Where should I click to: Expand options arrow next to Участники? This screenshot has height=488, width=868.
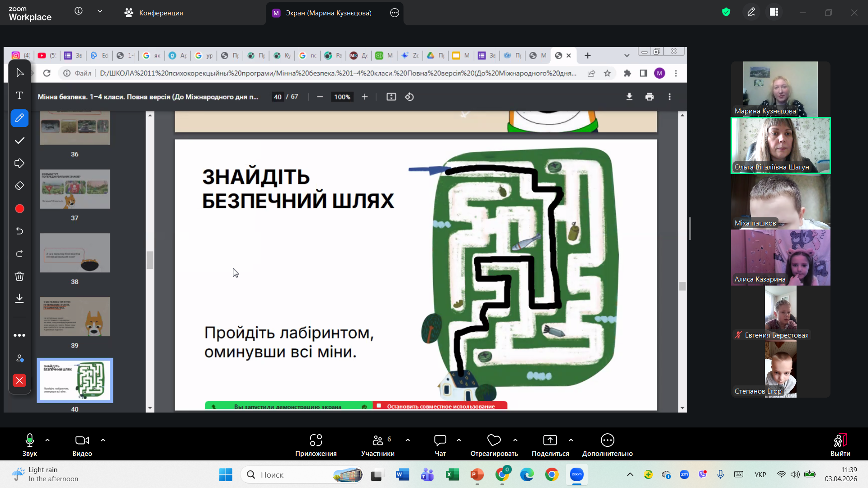pyautogui.click(x=408, y=440)
